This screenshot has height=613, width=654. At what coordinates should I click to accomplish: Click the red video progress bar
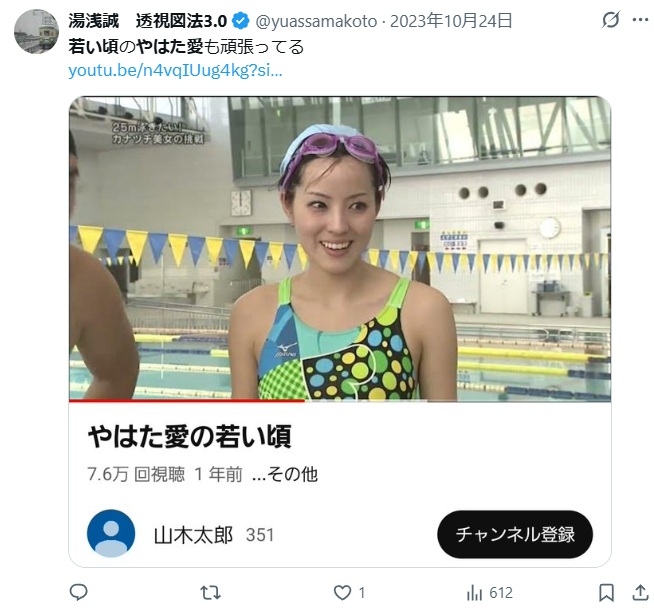187,401
